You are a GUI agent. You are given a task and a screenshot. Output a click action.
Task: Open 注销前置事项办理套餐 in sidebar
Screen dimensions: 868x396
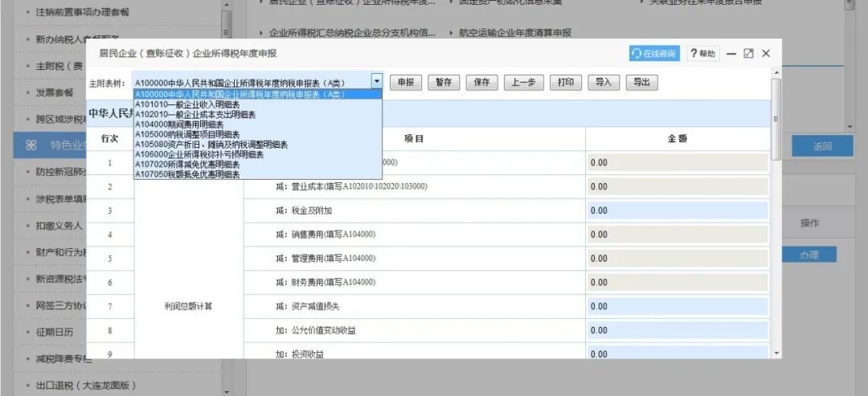[x=83, y=11]
